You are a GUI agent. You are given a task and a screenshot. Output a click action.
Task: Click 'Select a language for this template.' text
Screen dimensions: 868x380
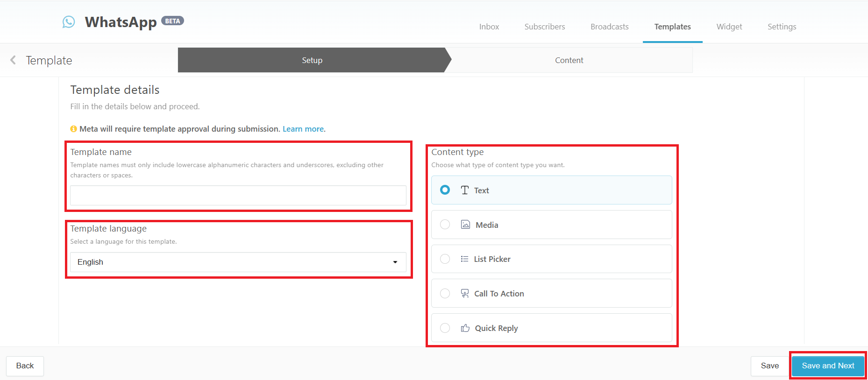click(123, 241)
